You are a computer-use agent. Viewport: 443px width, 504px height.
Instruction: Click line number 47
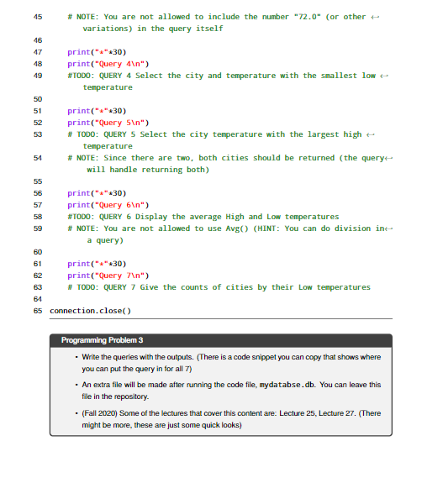coord(38,52)
